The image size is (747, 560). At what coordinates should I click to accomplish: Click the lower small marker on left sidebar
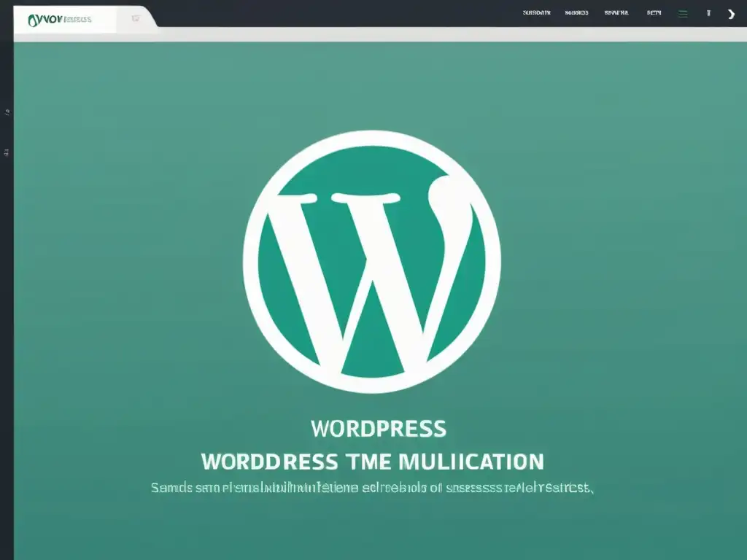[x=7, y=152]
